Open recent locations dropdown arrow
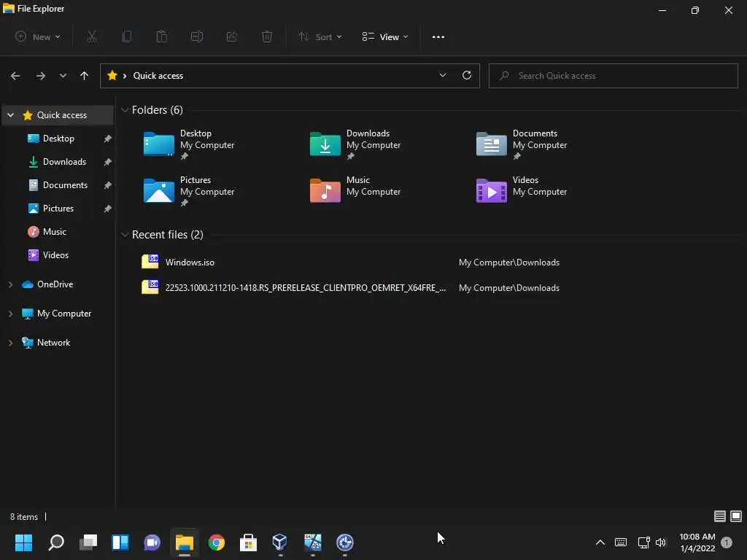 tap(63, 76)
